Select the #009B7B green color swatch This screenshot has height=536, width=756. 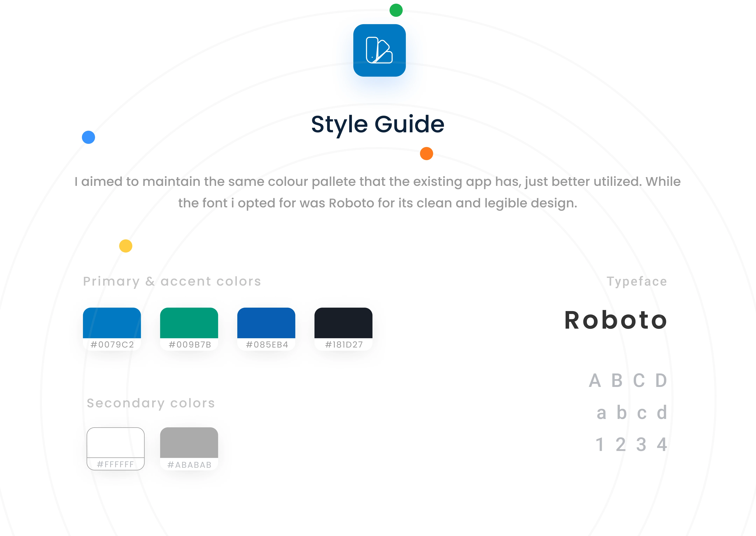click(189, 323)
